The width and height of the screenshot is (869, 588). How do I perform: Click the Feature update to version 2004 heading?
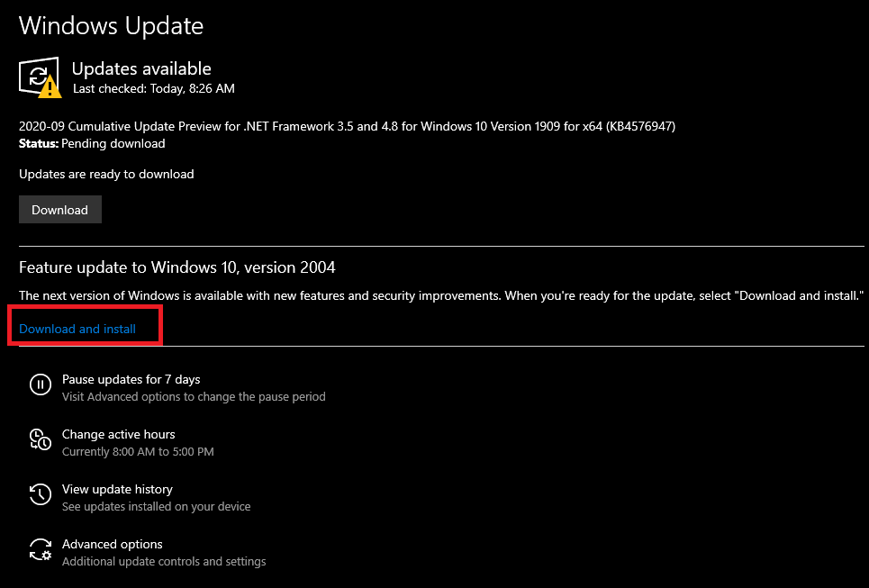pyautogui.click(x=177, y=267)
